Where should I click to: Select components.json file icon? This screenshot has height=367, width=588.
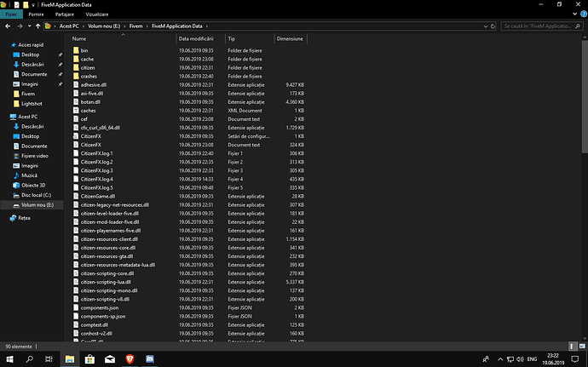pos(76,307)
